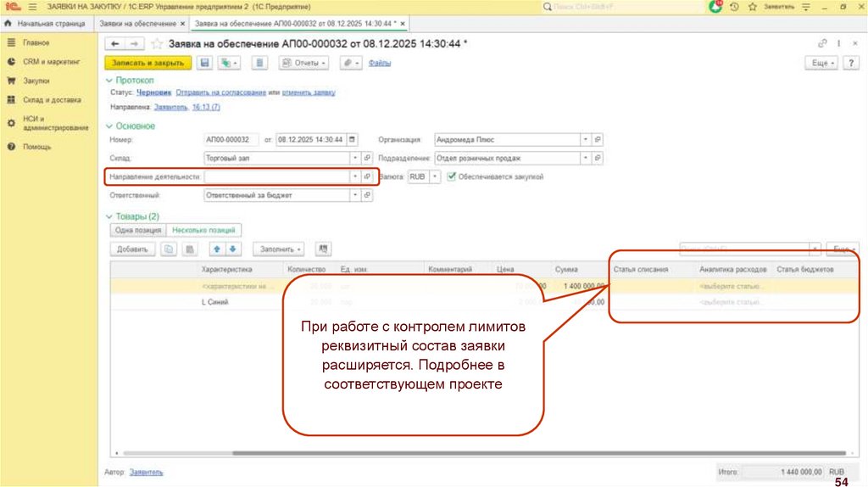Viewport: 868px width, 487px height.
Task: Click the goods selection grid icon
Action: [323, 249]
